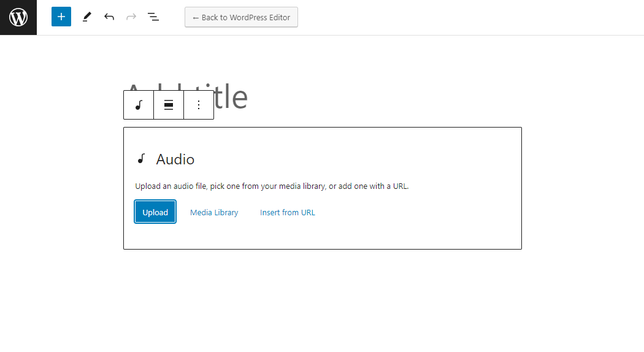644x352 pixels.
Task: Open the Media Library link
Action: click(x=214, y=212)
